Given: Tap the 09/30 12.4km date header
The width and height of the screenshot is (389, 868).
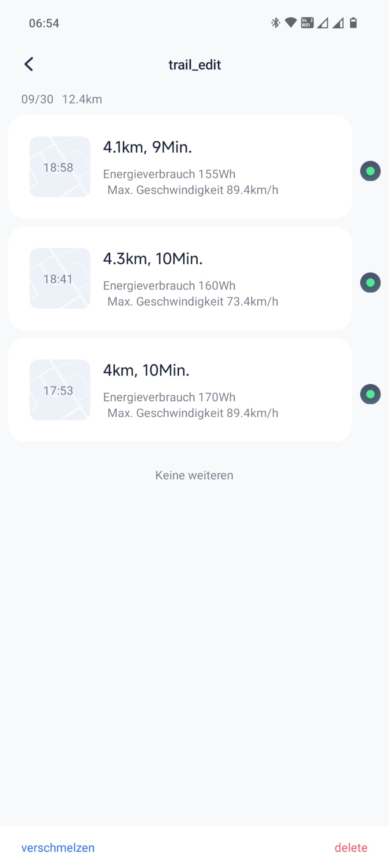Looking at the screenshot, I should [x=62, y=99].
